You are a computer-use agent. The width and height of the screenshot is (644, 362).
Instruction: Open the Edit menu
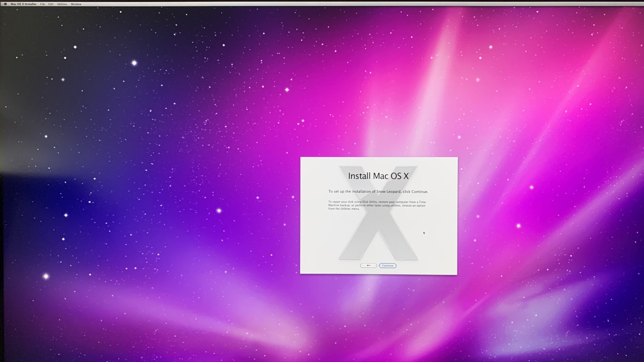pos(51,4)
